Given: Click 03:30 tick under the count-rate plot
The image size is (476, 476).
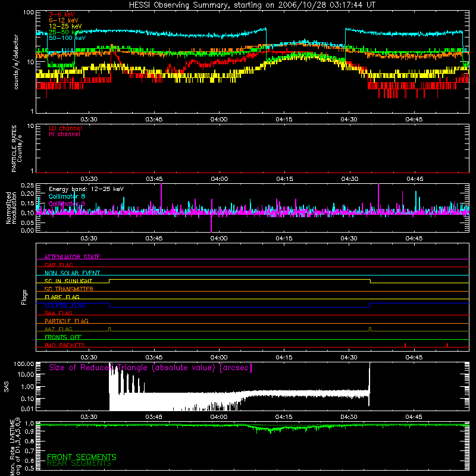Looking at the screenshot, I should [x=89, y=120].
